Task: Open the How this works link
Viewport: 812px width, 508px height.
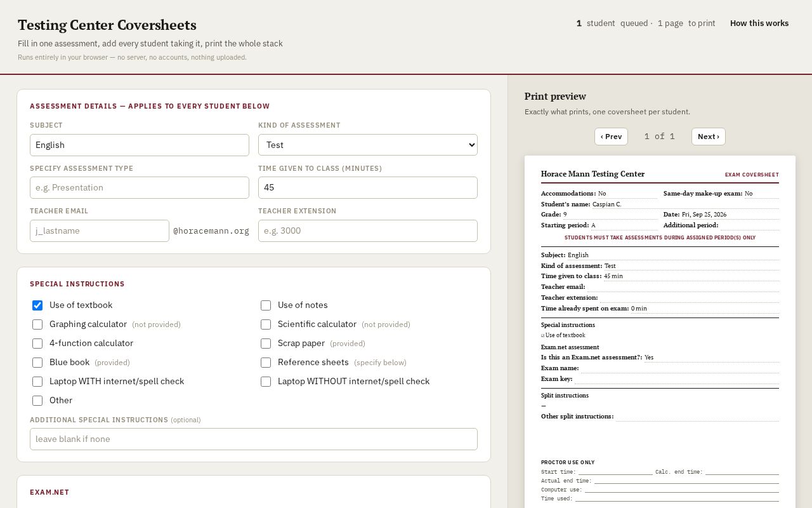Action: click(x=759, y=23)
